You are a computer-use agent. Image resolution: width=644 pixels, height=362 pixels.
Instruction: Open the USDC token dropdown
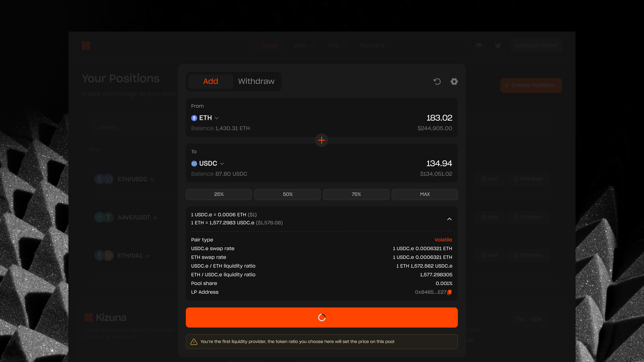(x=222, y=164)
